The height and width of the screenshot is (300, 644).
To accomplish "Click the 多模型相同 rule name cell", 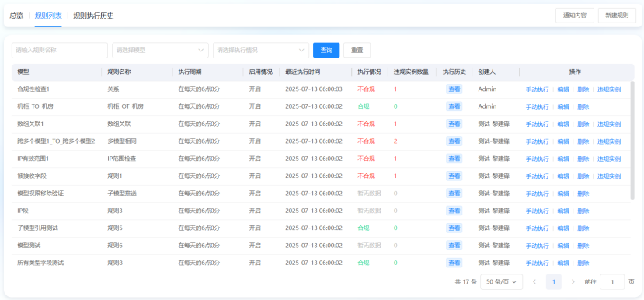I will point(121,141).
